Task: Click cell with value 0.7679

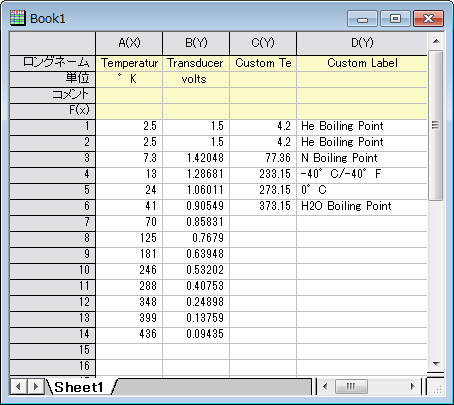Action: (x=196, y=239)
